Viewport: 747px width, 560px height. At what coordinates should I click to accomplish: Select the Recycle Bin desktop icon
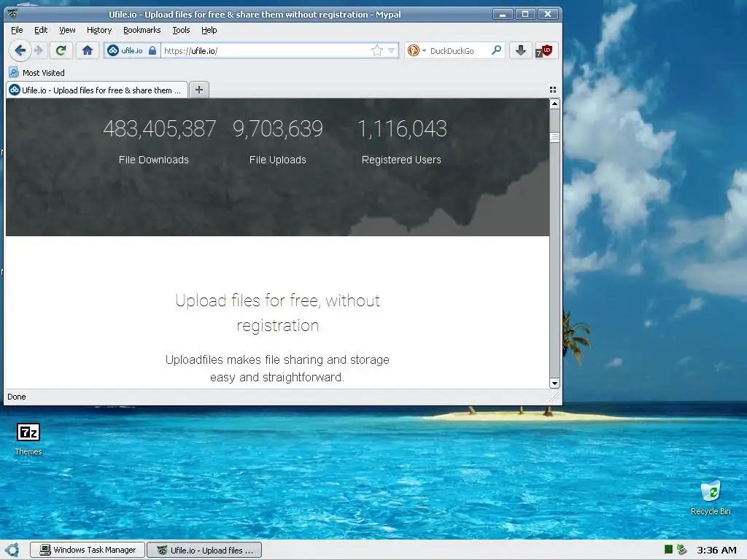711,498
